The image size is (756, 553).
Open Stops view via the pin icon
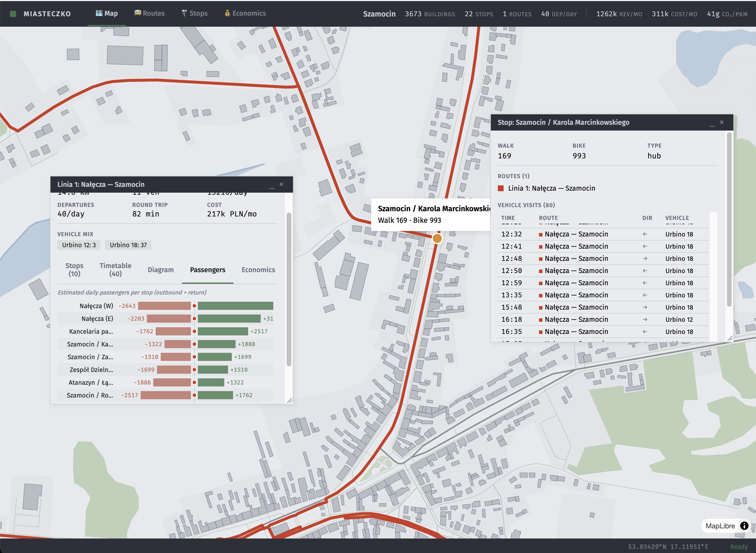coord(184,13)
